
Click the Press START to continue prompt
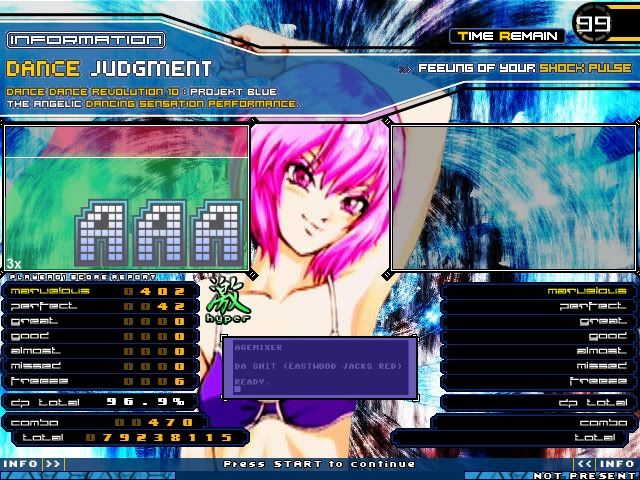point(319,464)
